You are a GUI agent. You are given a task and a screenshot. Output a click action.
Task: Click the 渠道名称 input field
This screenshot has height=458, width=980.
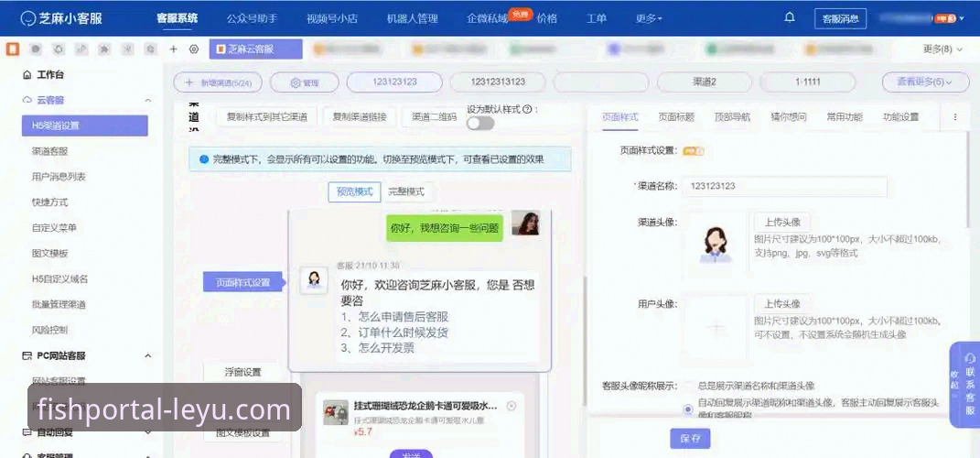(784, 187)
